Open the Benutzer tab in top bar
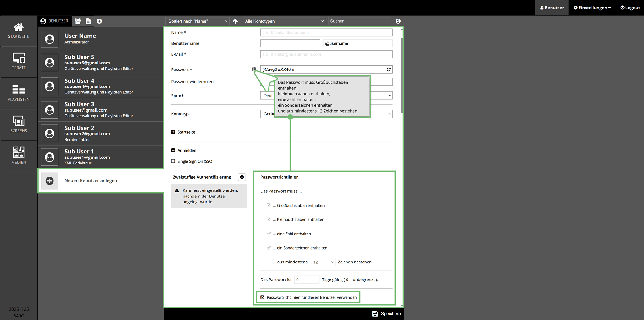The width and height of the screenshot is (644, 320). click(552, 8)
